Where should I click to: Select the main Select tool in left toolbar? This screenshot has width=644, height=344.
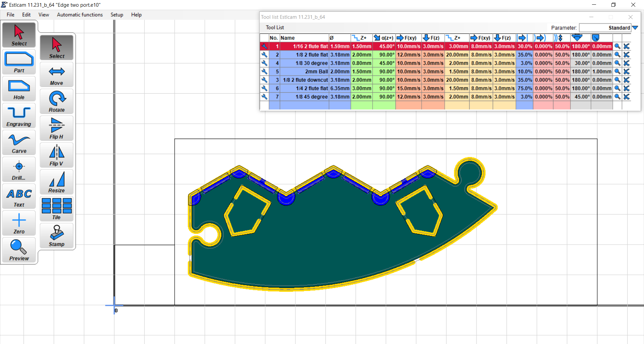(19, 35)
